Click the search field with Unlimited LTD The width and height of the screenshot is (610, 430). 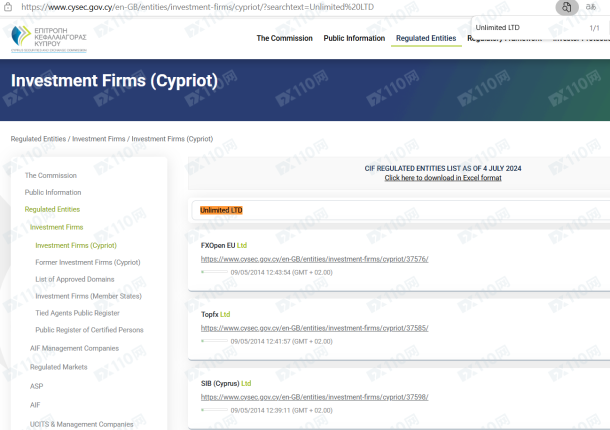click(401, 210)
